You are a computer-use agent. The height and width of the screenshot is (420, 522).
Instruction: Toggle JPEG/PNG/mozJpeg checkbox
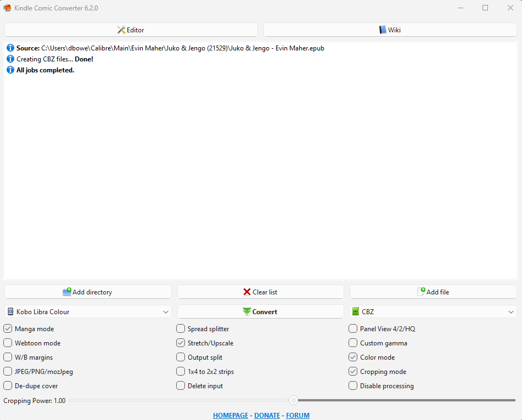tap(8, 371)
